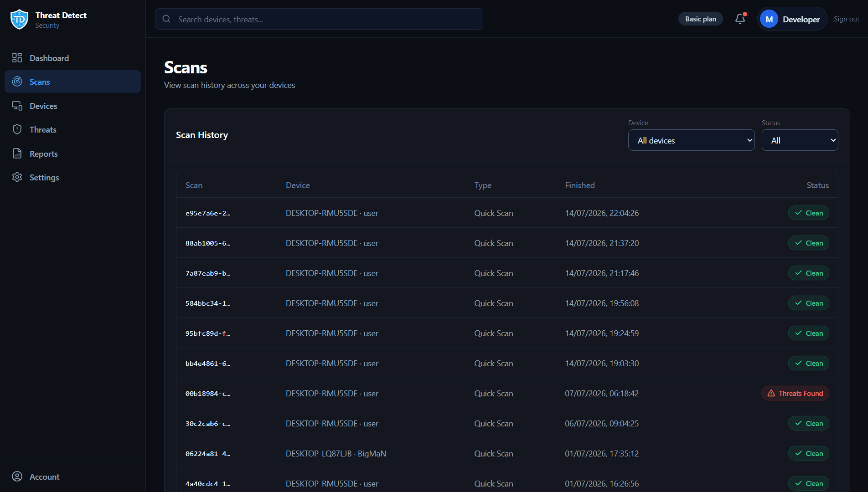
Task: Click the Scans radar icon
Action: click(x=17, y=82)
